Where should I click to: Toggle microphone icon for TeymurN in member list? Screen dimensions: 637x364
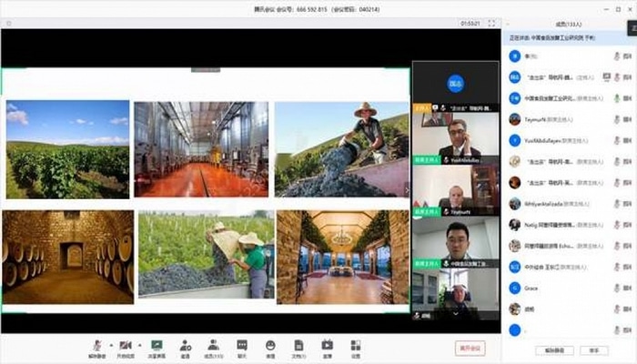click(x=616, y=119)
